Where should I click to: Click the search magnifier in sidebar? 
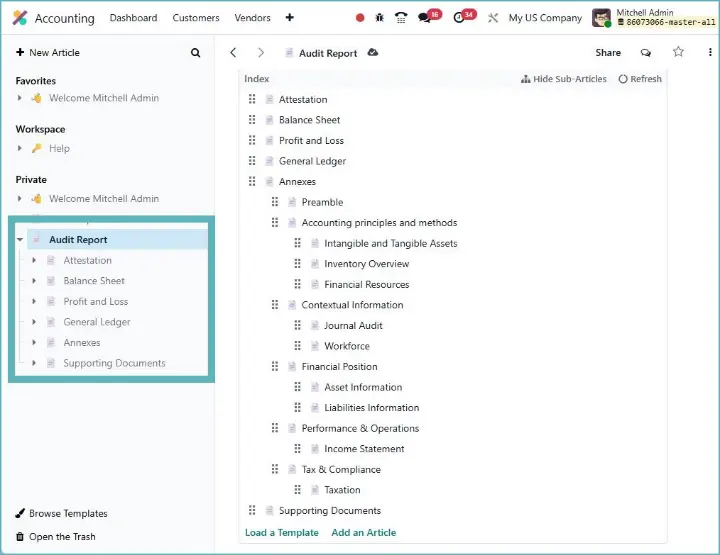195,53
